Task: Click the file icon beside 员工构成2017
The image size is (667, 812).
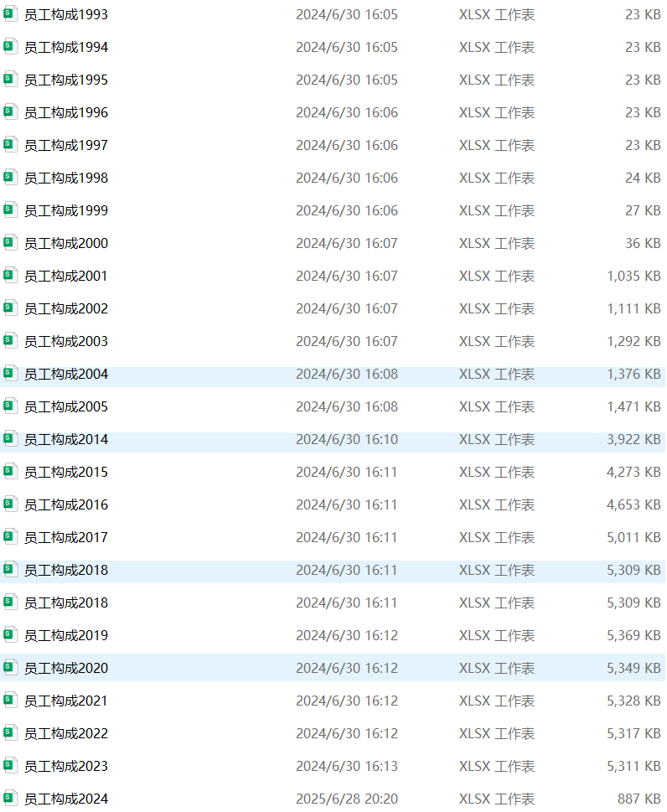Action: tap(10, 537)
